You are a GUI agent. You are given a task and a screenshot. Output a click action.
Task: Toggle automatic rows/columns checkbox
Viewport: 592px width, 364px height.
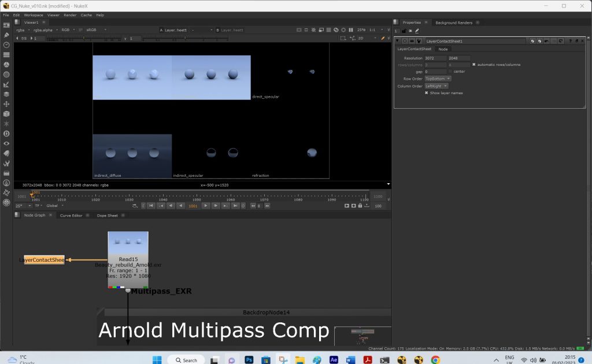[474, 65]
